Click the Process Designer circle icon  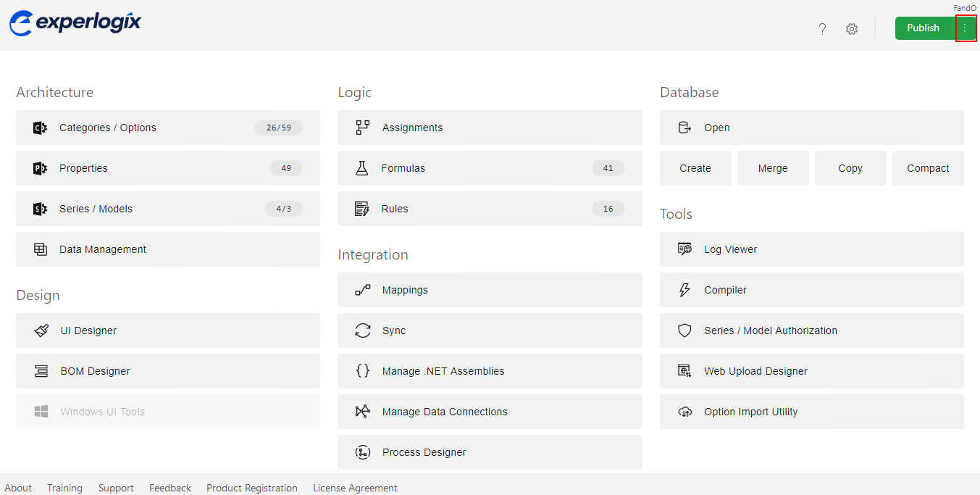click(363, 452)
